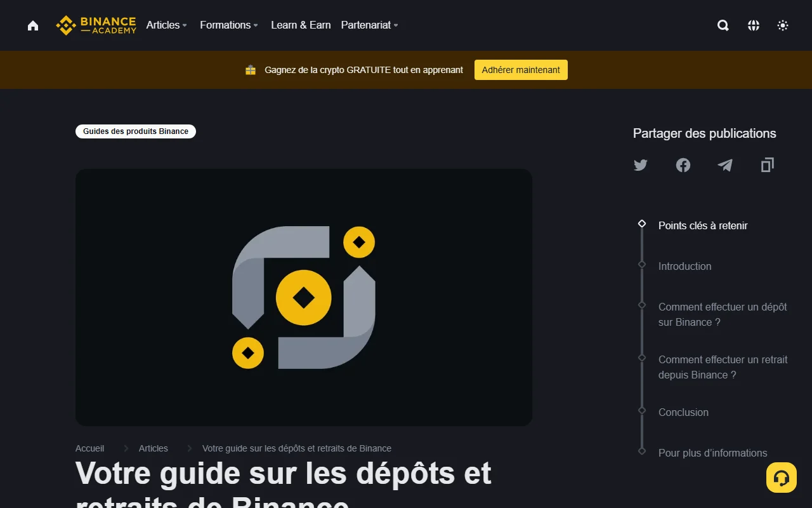Click the Partager des publications heading

pyautogui.click(x=704, y=133)
